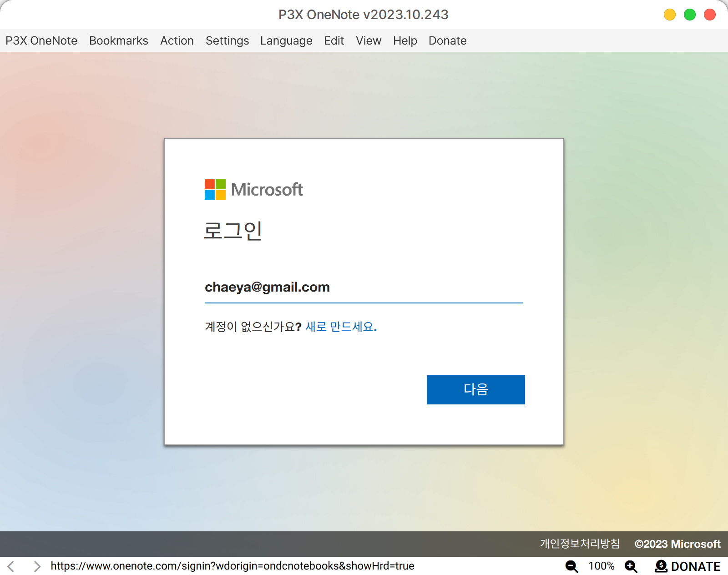Open the Action menu

pyautogui.click(x=177, y=40)
